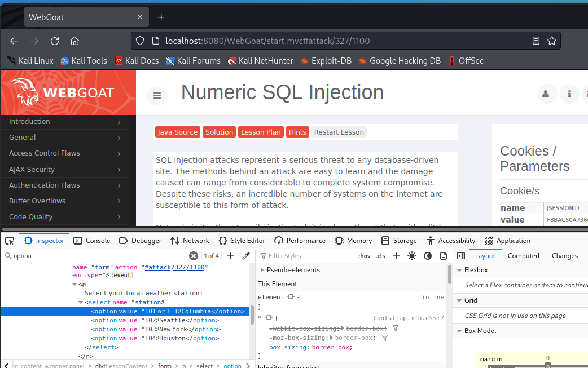The image size is (588, 368).
Task: Open the Computed styles tab
Action: click(x=523, y=256)
